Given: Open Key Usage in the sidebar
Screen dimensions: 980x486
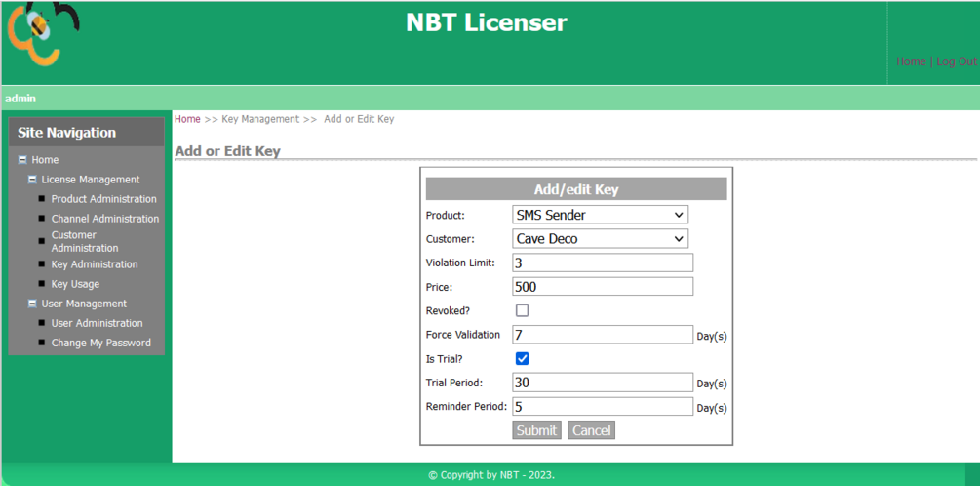Looking at the screenshot, I should point(75,284).
